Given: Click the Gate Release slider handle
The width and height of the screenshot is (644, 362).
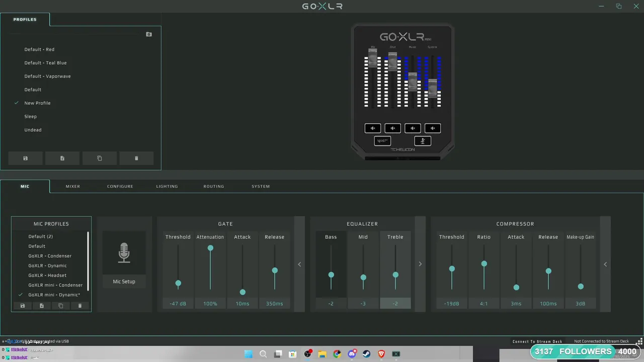Looking at the screenshot, I should [275, 270].
